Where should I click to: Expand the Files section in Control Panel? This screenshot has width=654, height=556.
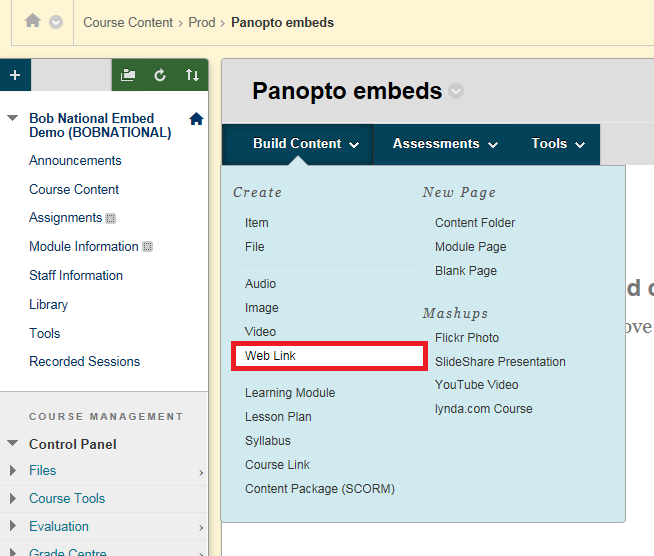point(13,471)
